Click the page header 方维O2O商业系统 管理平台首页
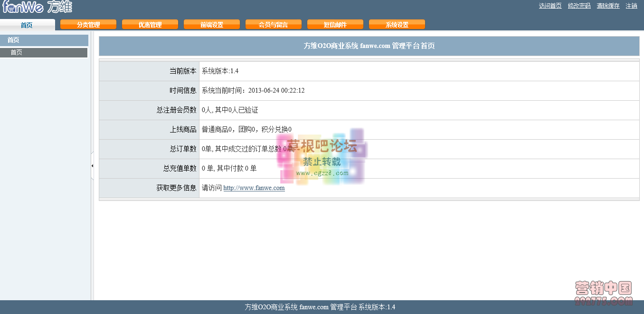The image size is (644, 314). 369,46
